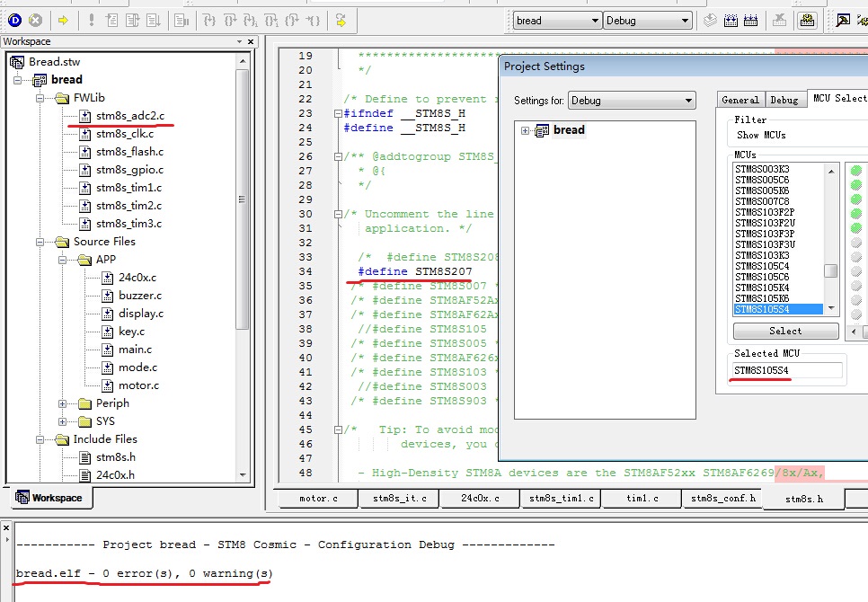Collapse the Source Files folder

point(40,242)
